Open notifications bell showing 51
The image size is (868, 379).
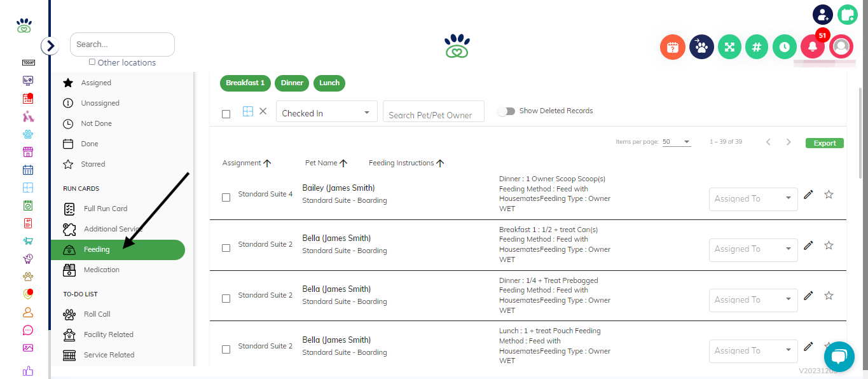(813, 47)
